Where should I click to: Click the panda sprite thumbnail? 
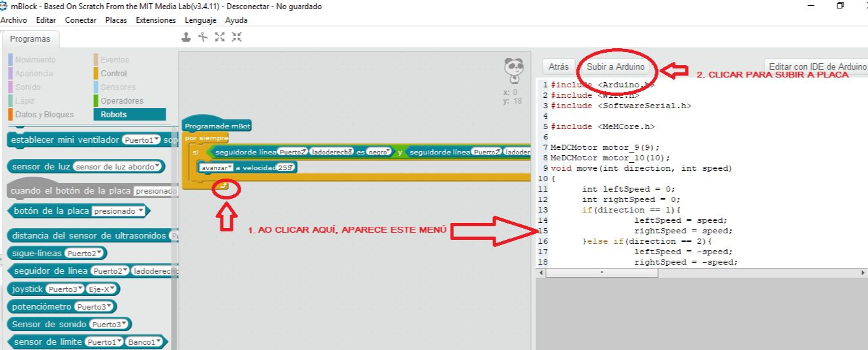pyautogui.click(x=514, y=70)
